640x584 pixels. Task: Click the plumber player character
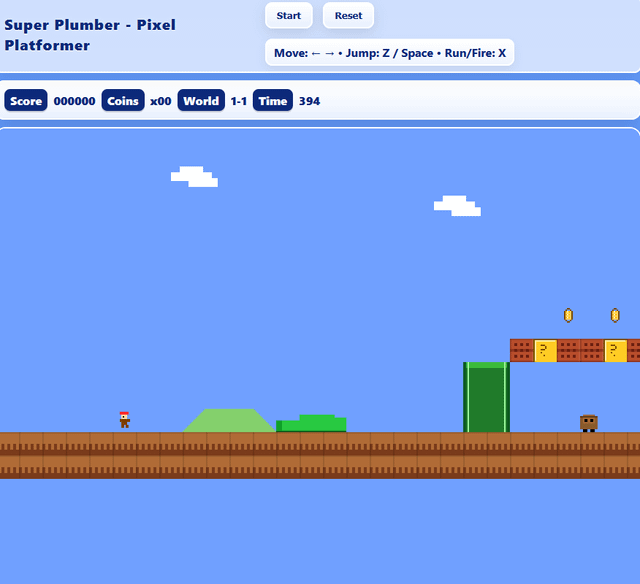pyautogui.click(x=124, y=420)
